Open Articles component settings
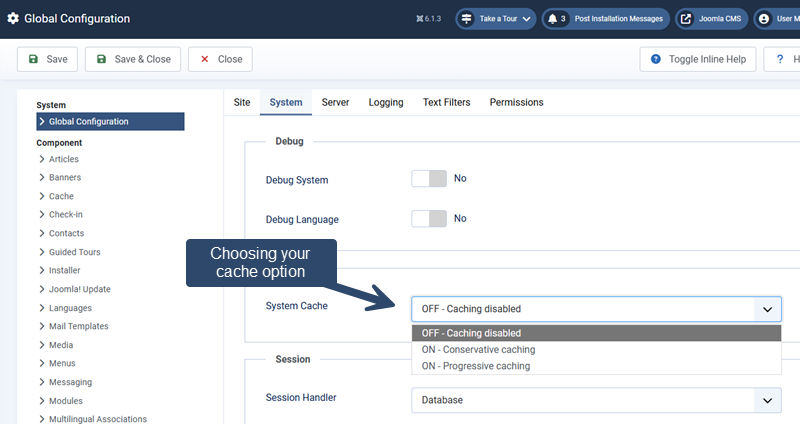 pos(64,159)
